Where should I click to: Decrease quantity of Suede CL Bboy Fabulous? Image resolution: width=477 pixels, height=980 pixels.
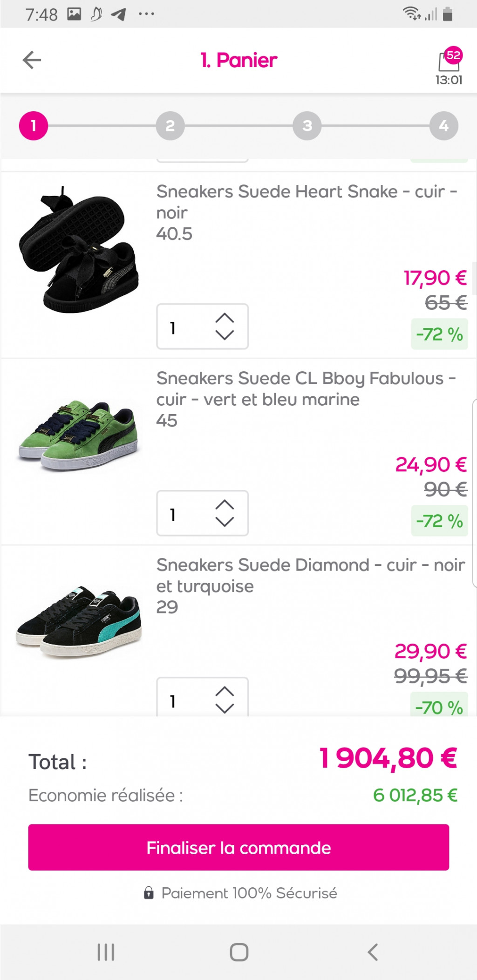[x=225, y=522]
